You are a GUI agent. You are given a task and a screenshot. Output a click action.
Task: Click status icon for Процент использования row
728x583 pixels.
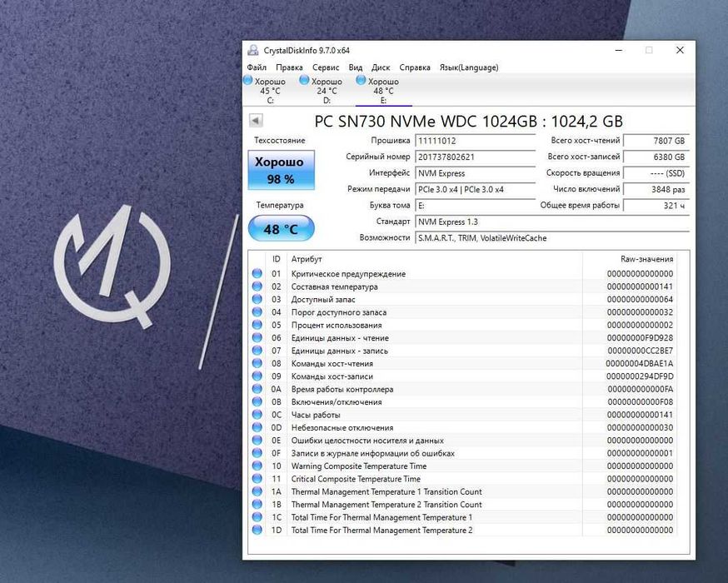coord(257,325)
